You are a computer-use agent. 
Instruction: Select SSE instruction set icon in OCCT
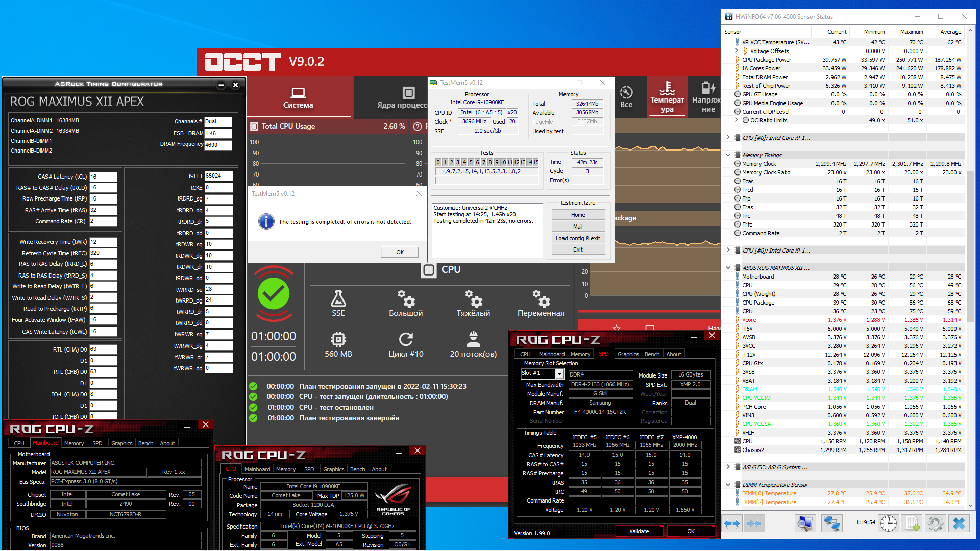(x=338, y=298)
